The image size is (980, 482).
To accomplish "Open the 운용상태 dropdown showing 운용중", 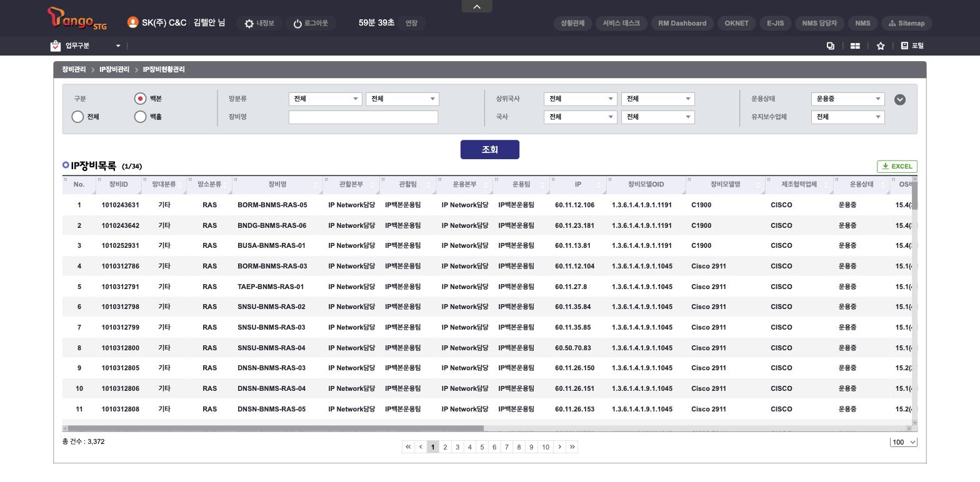I will [x=848, y=99].
